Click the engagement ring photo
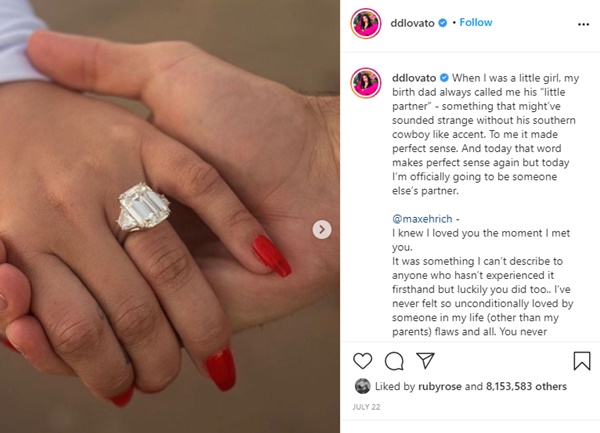 pos(170,216)
